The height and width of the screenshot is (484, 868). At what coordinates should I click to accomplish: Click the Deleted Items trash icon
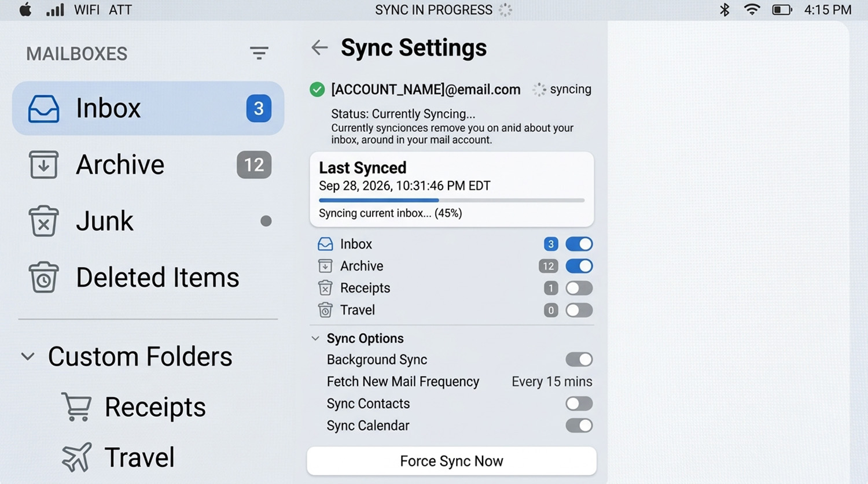pos(43,277)
